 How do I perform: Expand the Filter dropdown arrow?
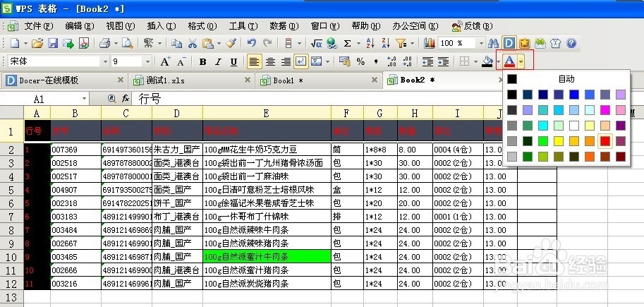click(411, 43)
